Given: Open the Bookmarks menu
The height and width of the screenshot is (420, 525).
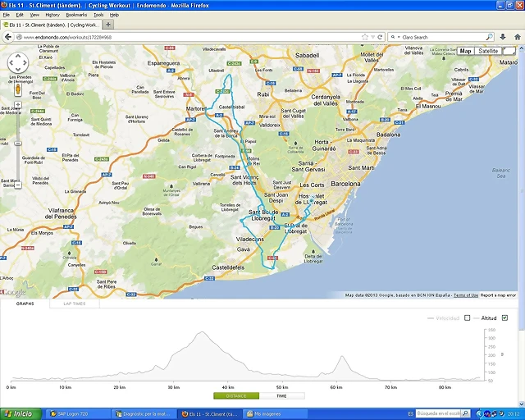Looking at the screenshot, I should (x=76, y=15).
